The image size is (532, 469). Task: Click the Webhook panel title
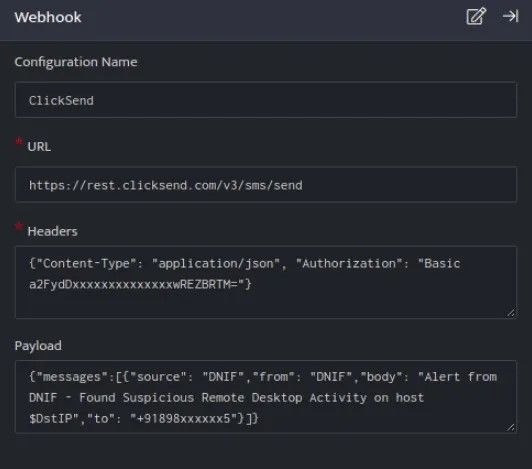[x=48, y=17]
